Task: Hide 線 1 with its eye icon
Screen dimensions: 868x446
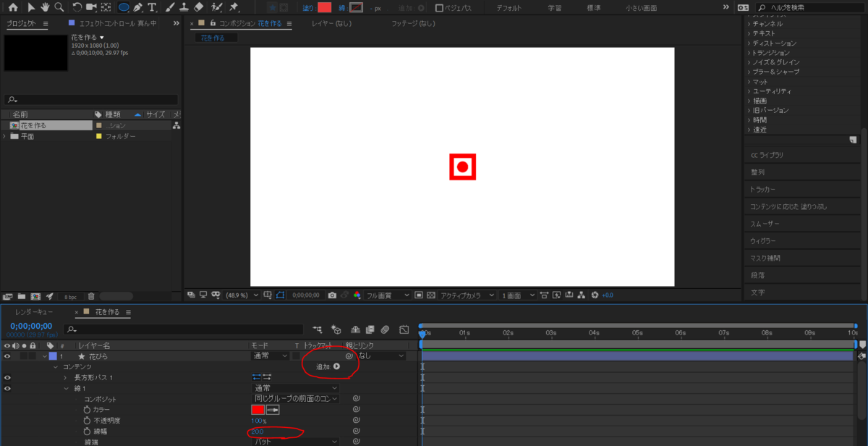Action: click(7, 389)
